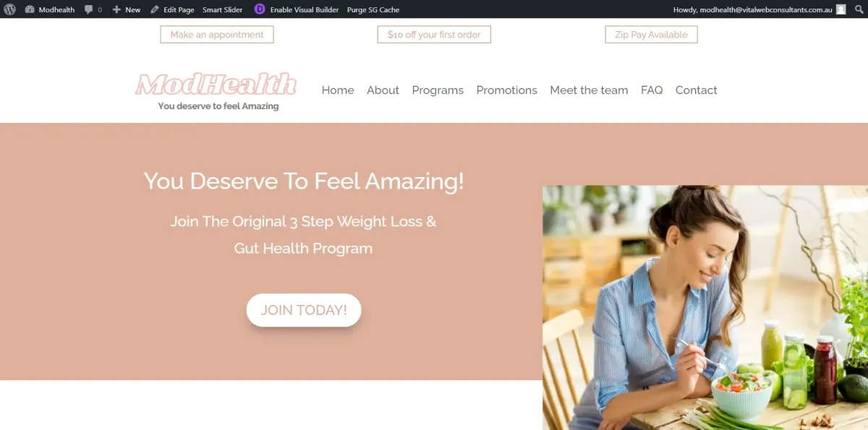Screen dimensions: 868x430
Task: Click the Make an appointment button
Action: point(217,35)
